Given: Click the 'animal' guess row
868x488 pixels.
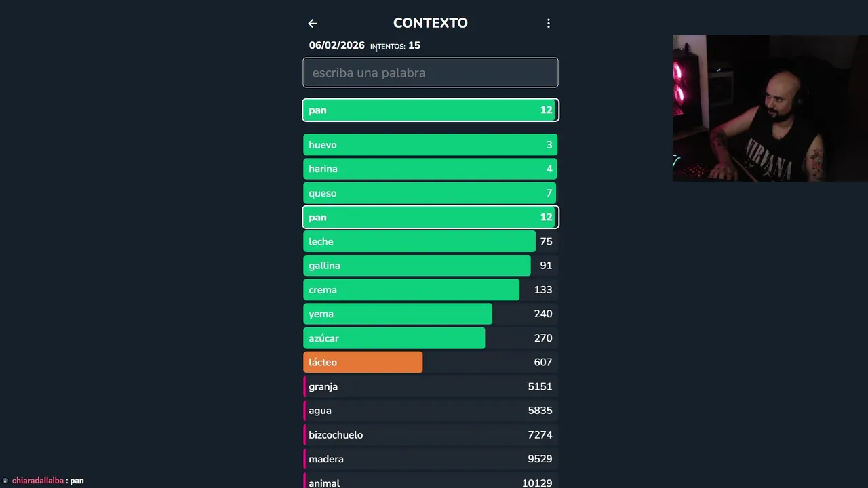Looking at the screenshot, I should (431, 482).
